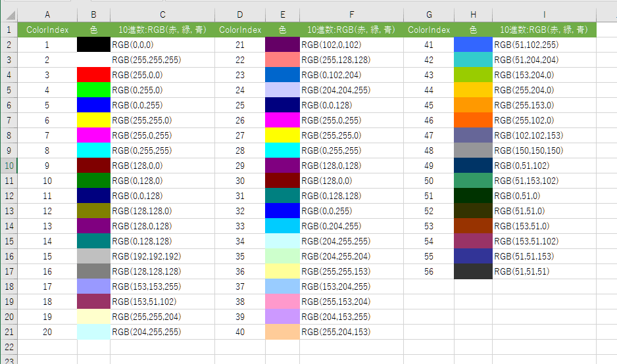This screenshot has width=617, height=364.
Task: Click row 22 header
Action: [x=9, y=347]
